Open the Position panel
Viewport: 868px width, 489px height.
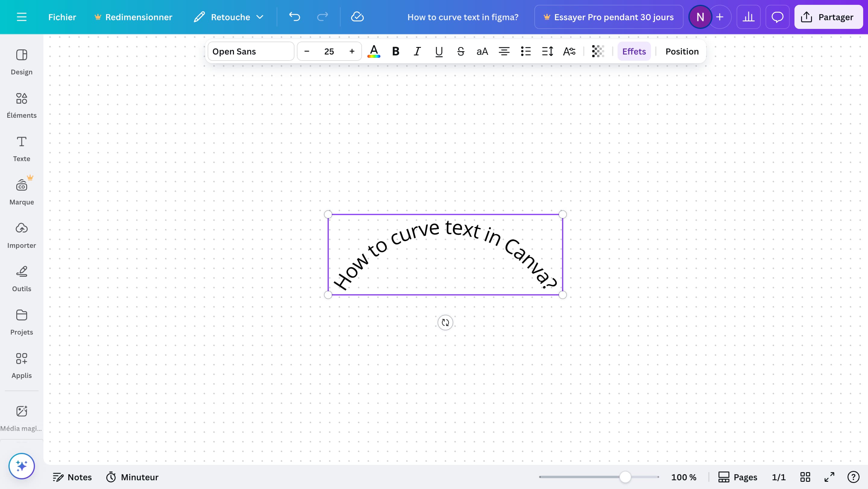click(682, 51)
